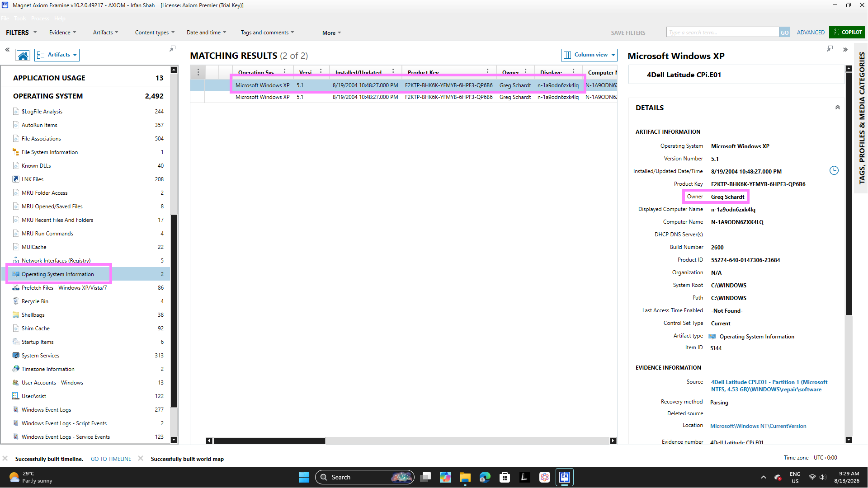This screenshot has width=868, height=488.
Task: Open Displayed Computer Name column options dots
Action: [x=574, y=71]
